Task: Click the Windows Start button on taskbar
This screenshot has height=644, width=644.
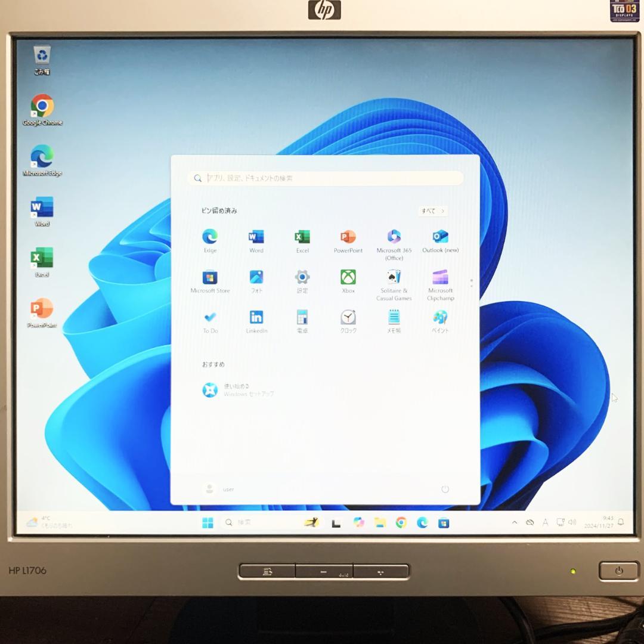Action: pyautogui.click(x=208, y=522)
